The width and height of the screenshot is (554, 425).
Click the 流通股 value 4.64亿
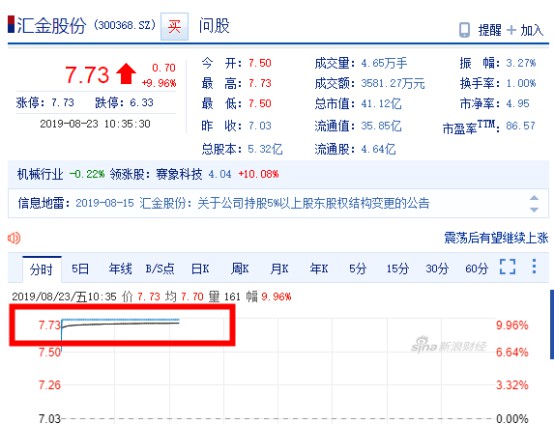(x=378, y=149)
